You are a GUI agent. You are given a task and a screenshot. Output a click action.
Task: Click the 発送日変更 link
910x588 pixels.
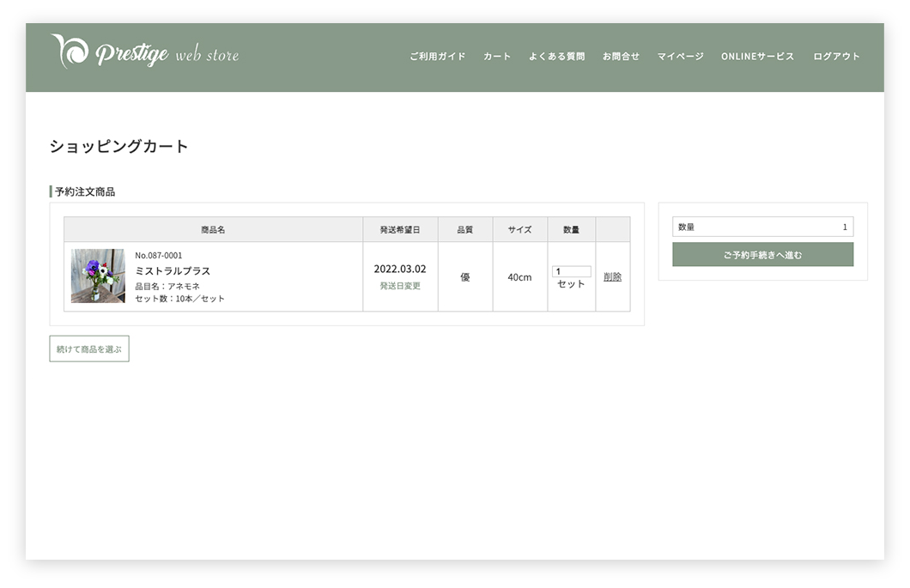[400, 286]
